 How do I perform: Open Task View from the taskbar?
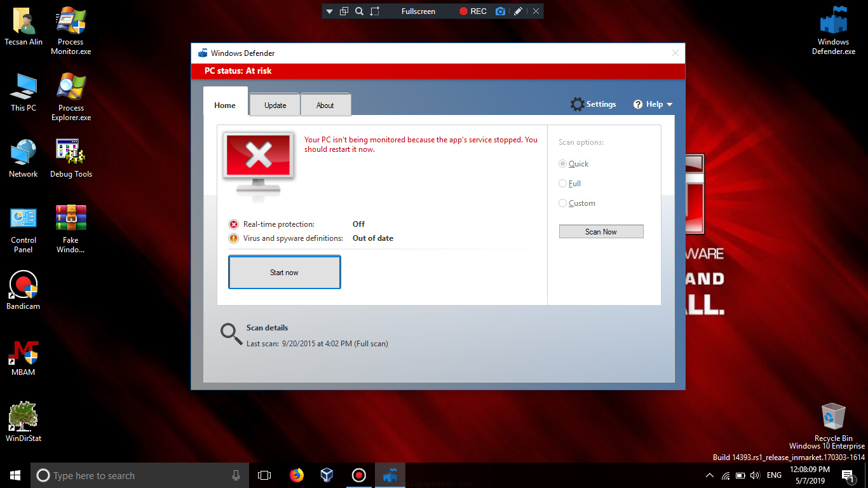tap(264, 475)
